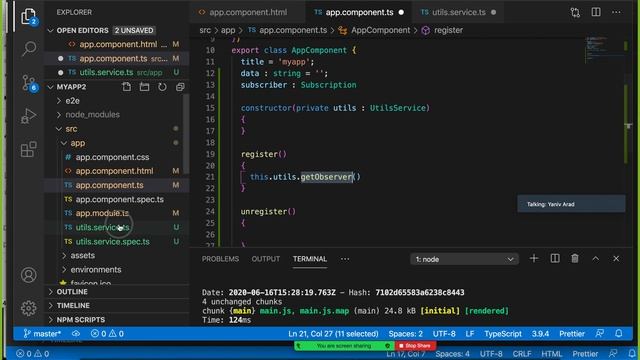Kill the terminal with trash icon

(x=575, y=258)
